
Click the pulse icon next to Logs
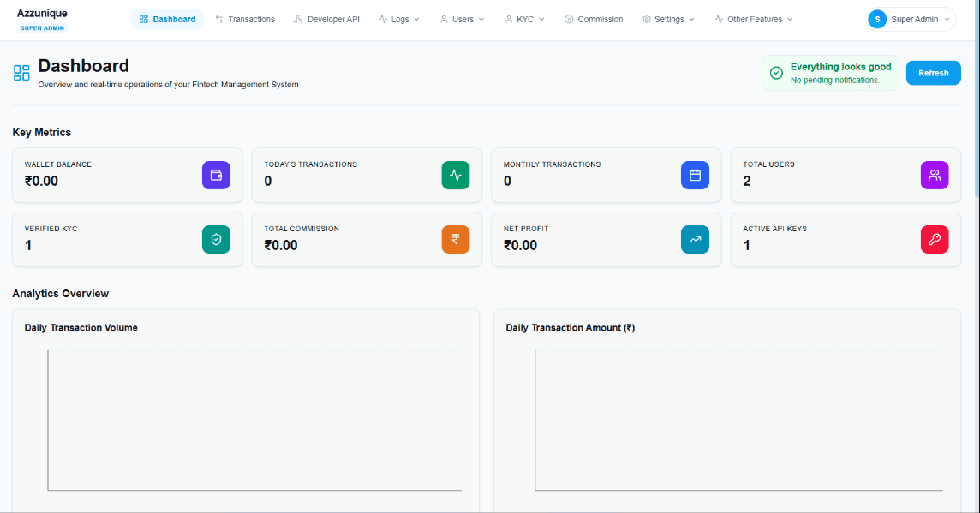[x=383, y=20]
